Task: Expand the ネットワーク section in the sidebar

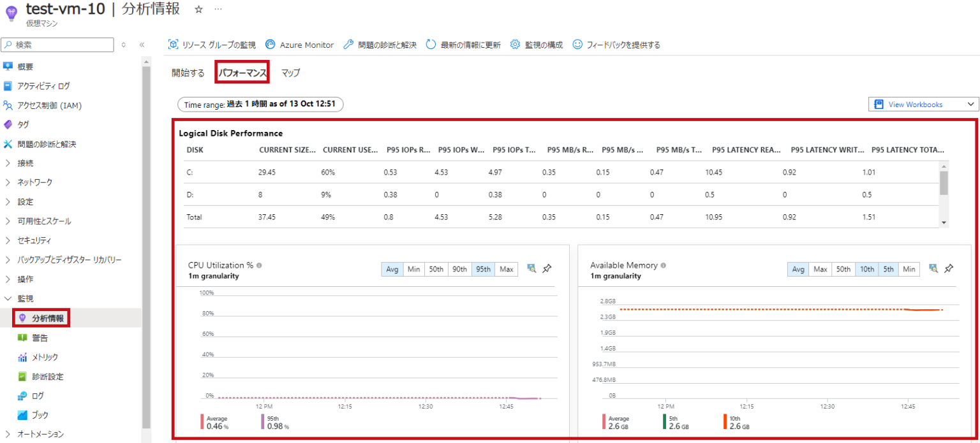Action: (x=36, y=182)
